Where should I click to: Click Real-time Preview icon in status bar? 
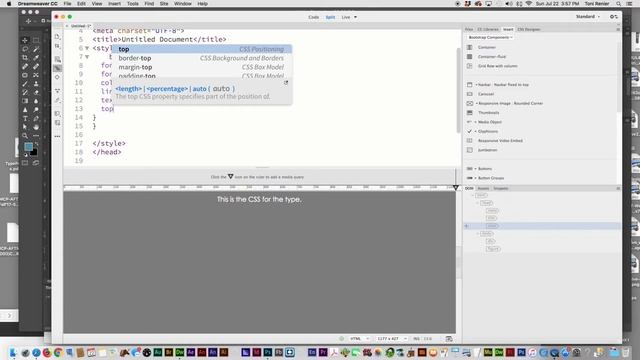(x=449, y=339)
